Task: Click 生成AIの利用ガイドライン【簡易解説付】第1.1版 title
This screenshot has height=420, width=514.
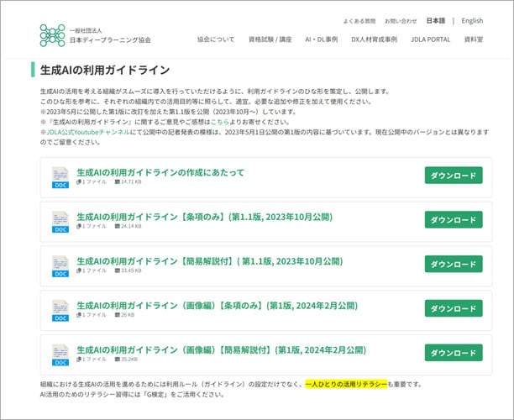Action: 210,261
